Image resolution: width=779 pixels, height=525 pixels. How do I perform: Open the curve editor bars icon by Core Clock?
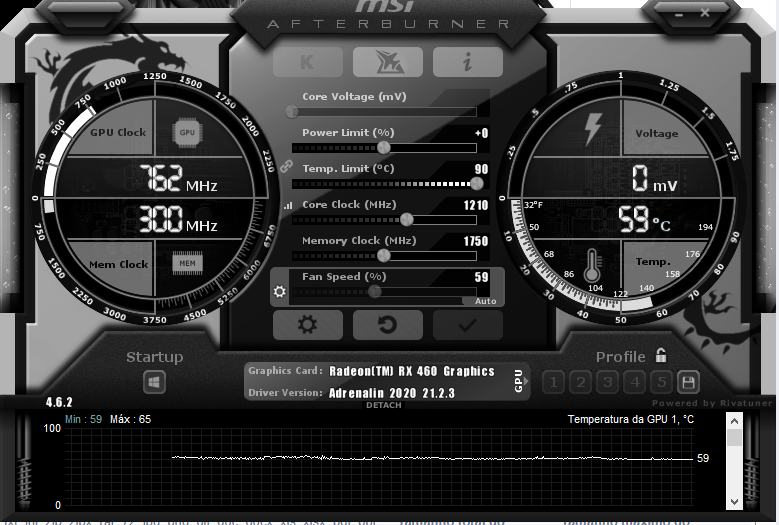point(288,205)
